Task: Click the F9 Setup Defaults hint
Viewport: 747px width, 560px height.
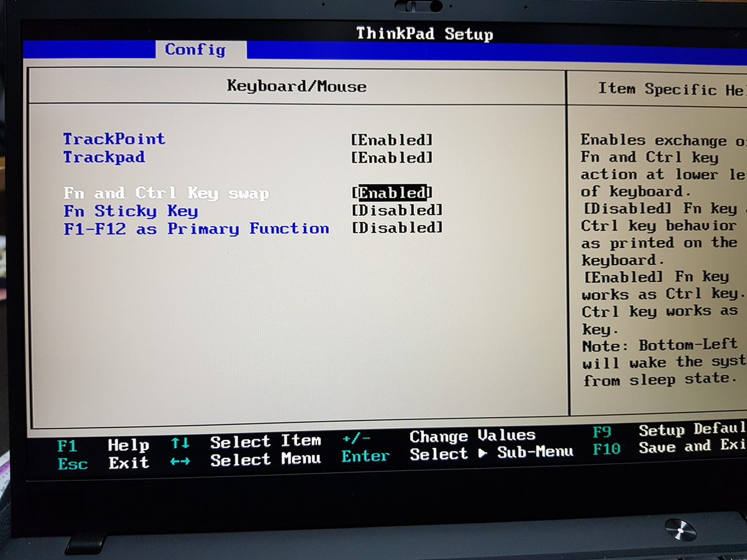Action: pos(669,431)
